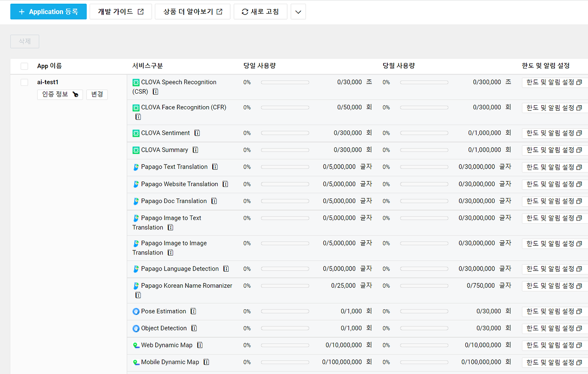Click the 0/100,000,000 daily value for Mobile Dynamic Map
The height and width of the screenshot is (374, 588).
tap(342, 362)
